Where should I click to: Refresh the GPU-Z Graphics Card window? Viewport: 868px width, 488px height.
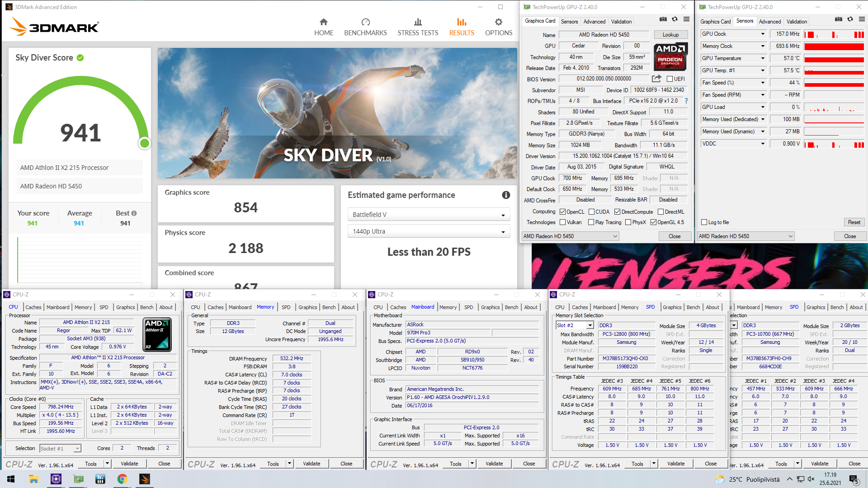tap(675, 19)
